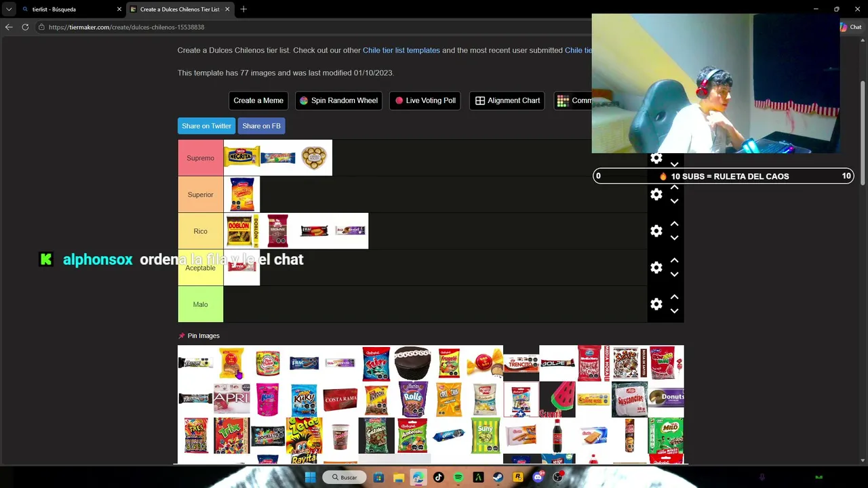Select the Kuky cookies image
868x488 pixels.
tap(304, 399)
